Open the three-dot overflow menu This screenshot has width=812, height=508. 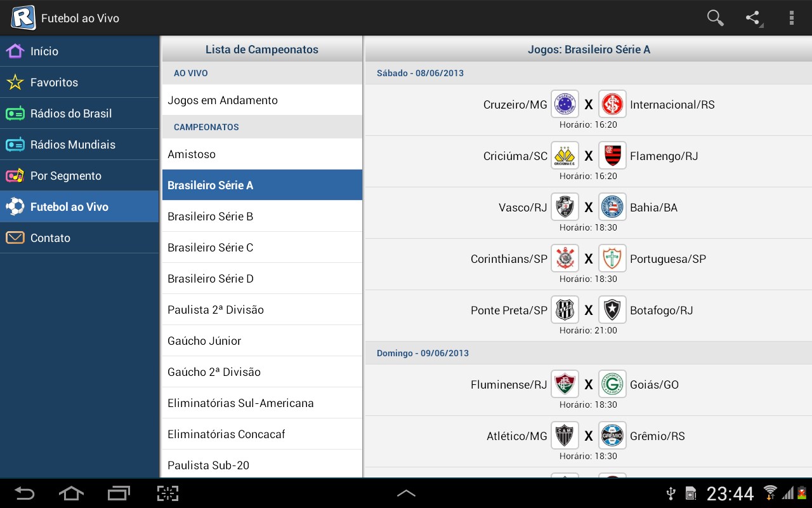[791, 18]
